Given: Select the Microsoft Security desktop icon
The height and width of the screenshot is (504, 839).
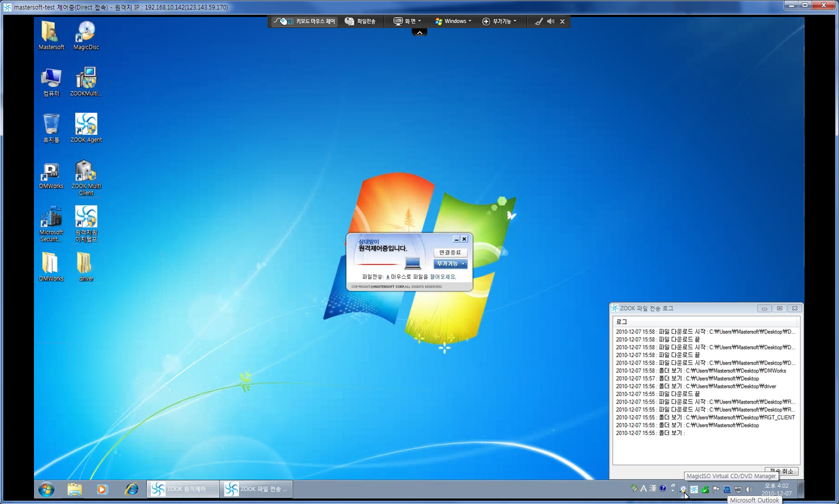Looking at the screenshot, I should [51, 224].
